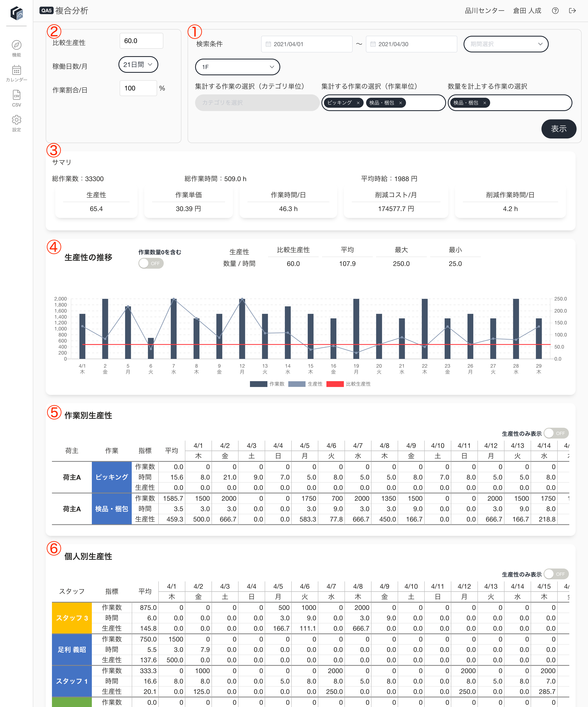588x707 pixels.
Task: Click the 最大 250.0 value
Action: click(401, 264)
